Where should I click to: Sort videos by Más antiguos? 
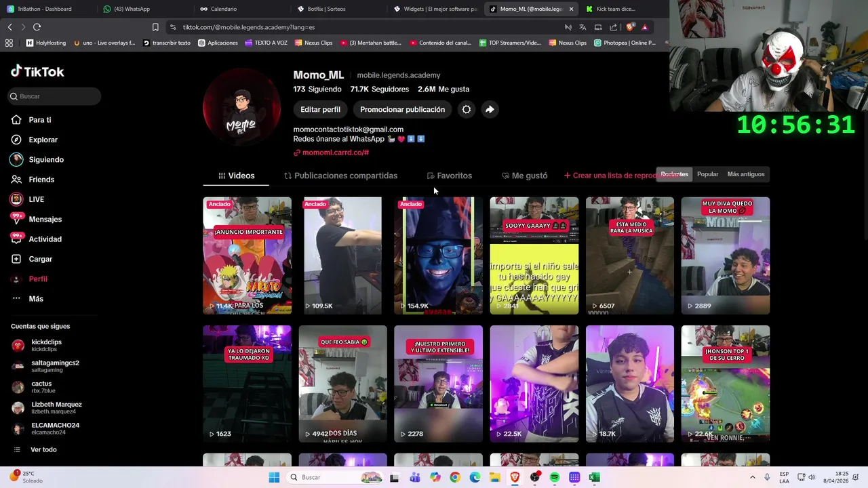[745, 174]
